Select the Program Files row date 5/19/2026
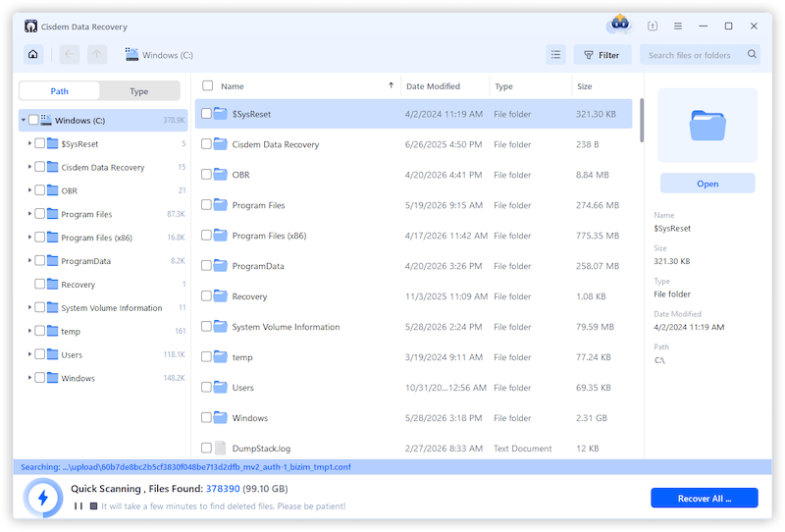The image size is (785, 532). point(444,205)
